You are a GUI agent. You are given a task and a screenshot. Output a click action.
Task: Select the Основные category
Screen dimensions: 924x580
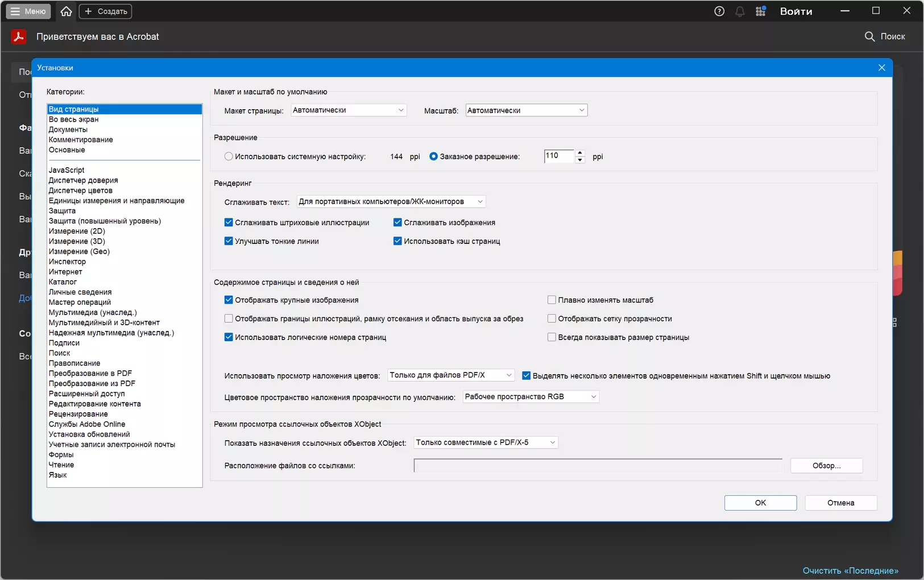[125, 150]
